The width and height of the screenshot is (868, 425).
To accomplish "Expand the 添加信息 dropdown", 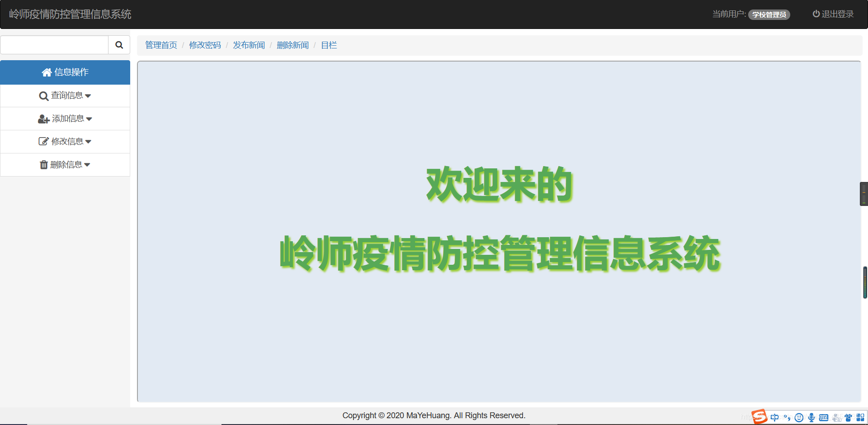I will click(x=90, y=119).
